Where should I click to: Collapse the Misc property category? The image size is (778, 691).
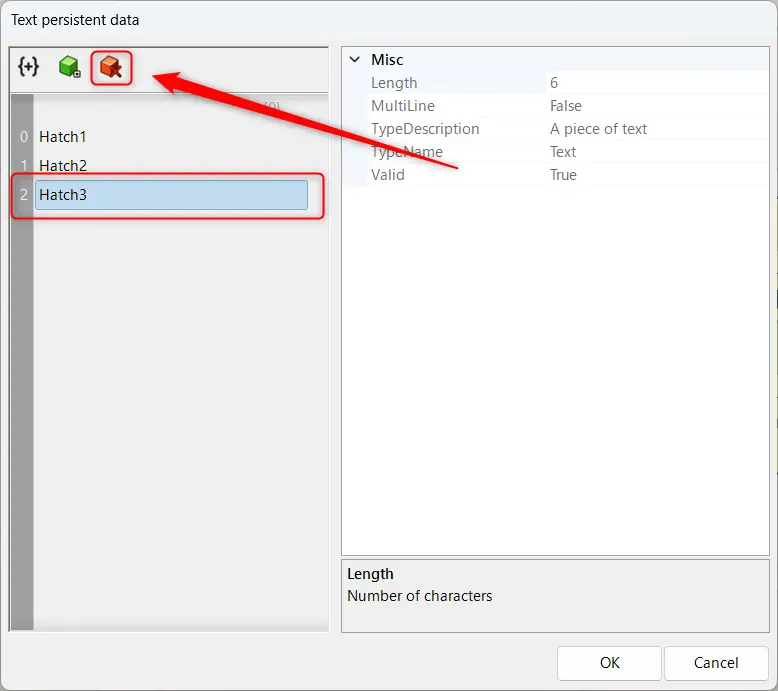point(354,60)
